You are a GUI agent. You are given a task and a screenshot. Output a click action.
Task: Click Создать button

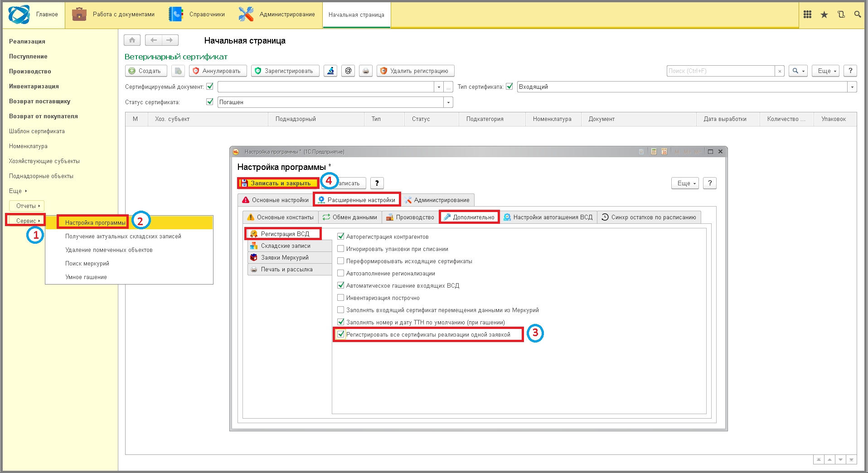146,71
